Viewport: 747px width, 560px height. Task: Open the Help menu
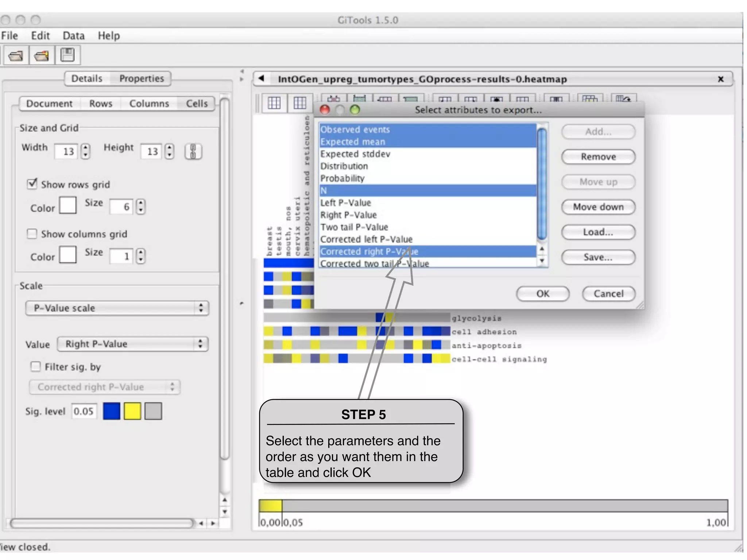point(109,36)
